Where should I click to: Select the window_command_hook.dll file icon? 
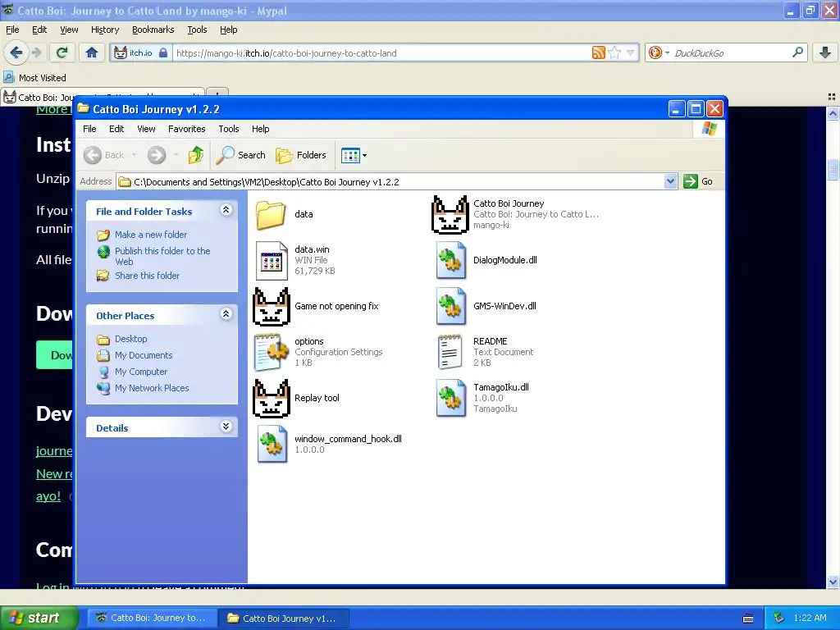tap(272, 444)
